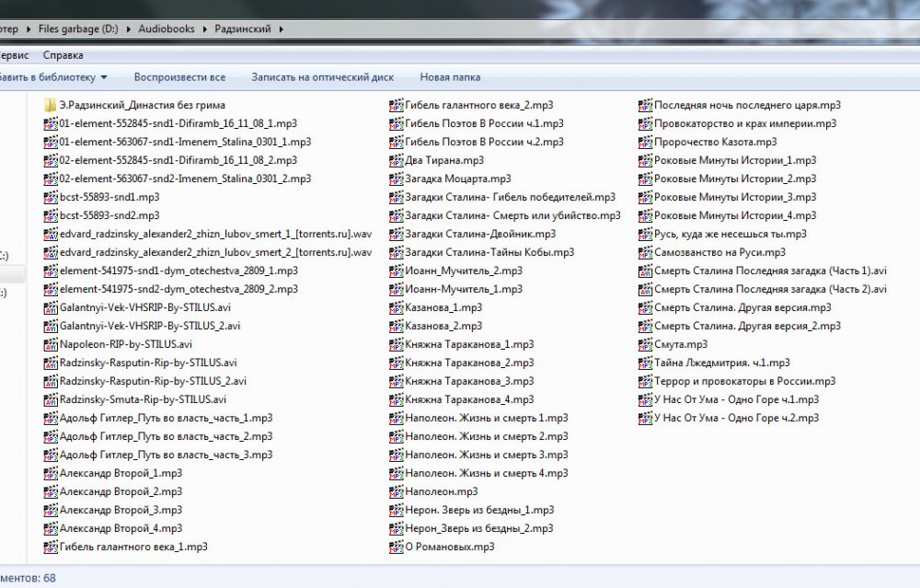Viewport: 920px width, 588px height.
Task: Create a folder with Новая папка
Action: click(x=450, y=77)
